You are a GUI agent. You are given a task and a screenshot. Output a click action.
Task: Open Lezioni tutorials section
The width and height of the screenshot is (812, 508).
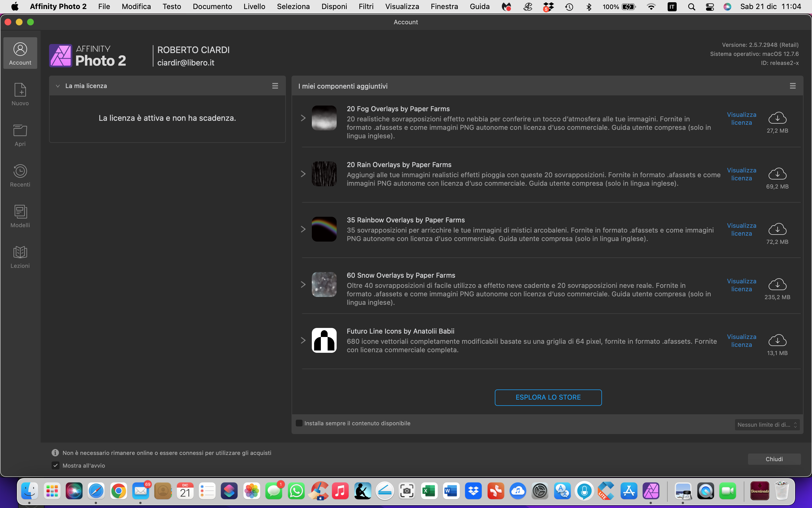[x=20, y=257]
